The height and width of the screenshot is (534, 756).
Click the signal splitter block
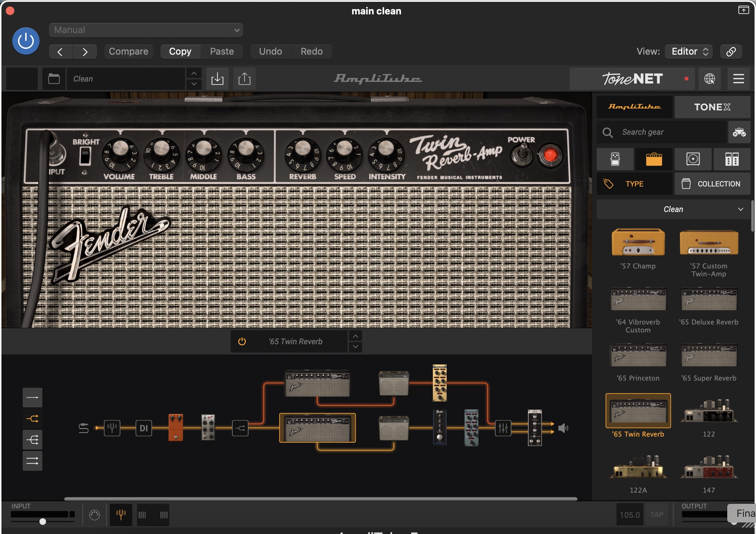[240, 428]
